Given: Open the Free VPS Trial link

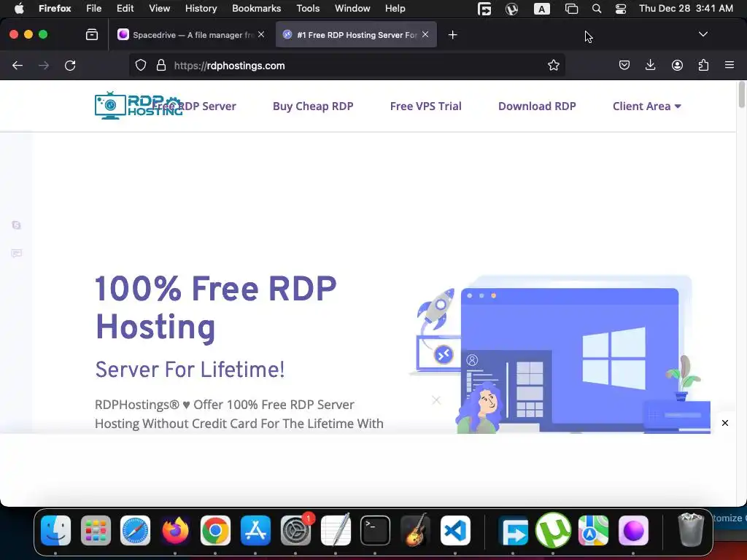Looking at the screenshot, I should 425,106.
